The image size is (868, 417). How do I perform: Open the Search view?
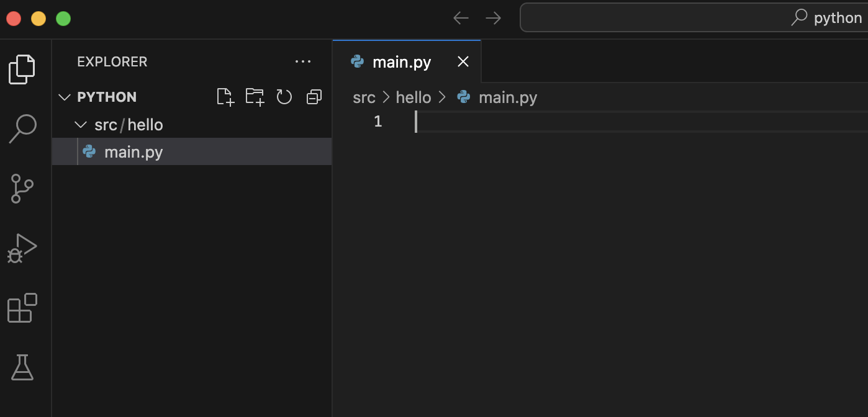click(x=22, y=128)
